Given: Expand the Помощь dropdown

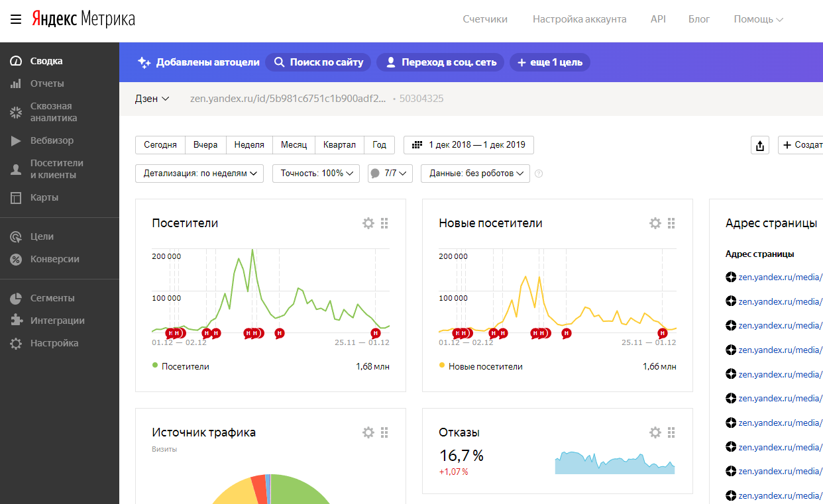Looking at the screenshot, I should point(758,19).
